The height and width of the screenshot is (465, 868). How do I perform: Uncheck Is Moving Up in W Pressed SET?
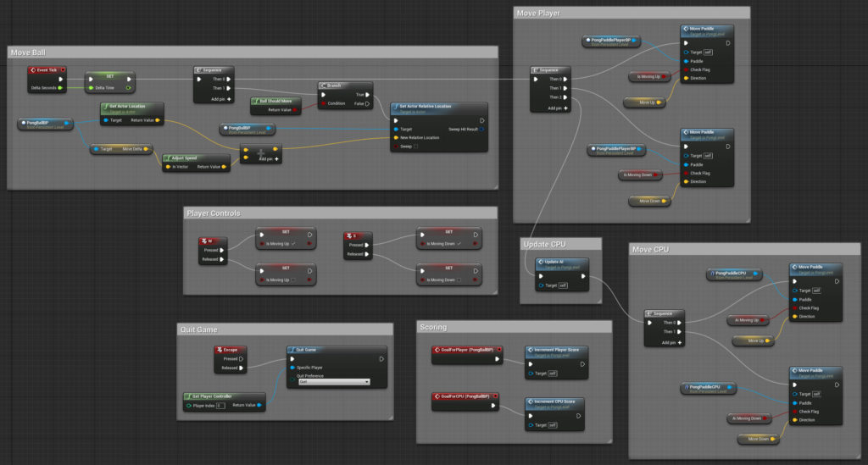coord(294,244)
